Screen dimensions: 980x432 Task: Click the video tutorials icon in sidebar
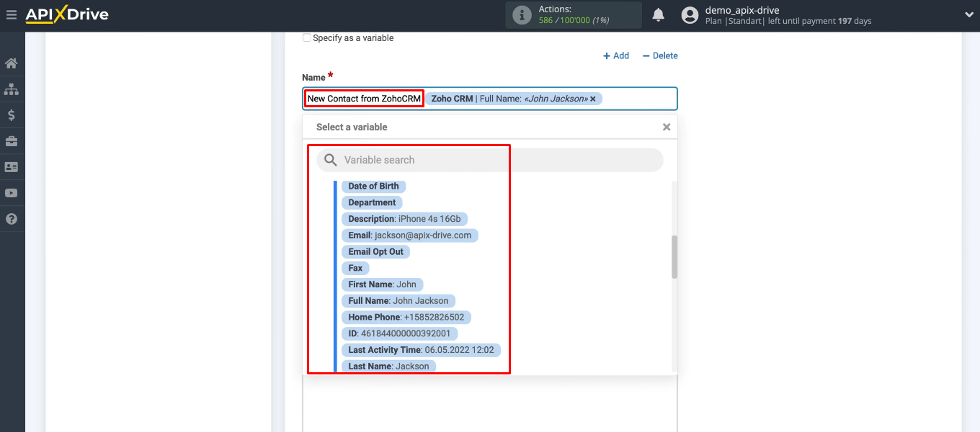12,192
